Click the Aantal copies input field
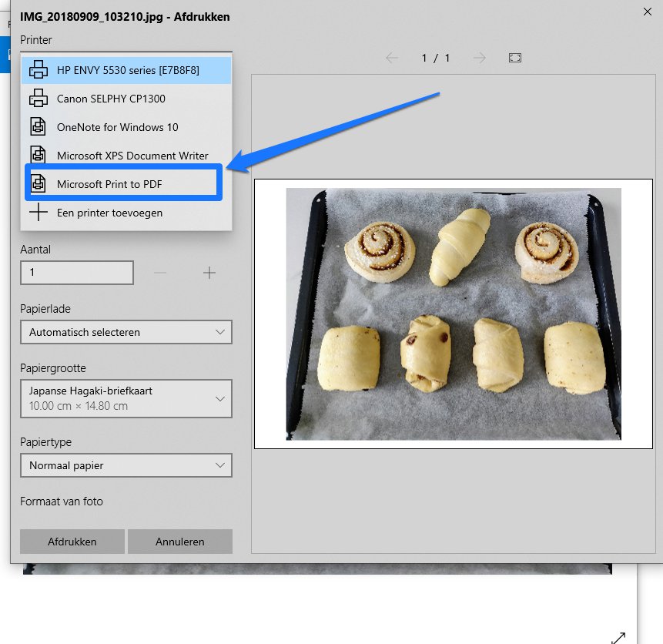Screen dimensions: 663x644 tap(77, 273)
